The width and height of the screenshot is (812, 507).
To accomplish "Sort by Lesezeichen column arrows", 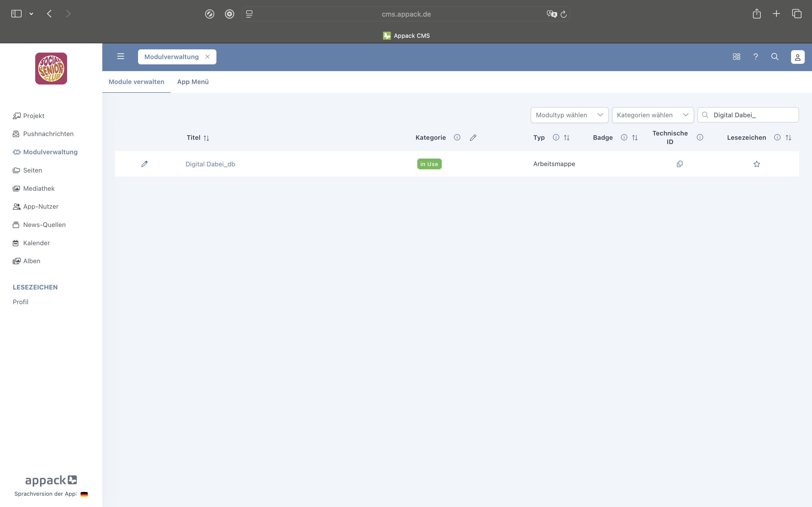I will 789,137.
